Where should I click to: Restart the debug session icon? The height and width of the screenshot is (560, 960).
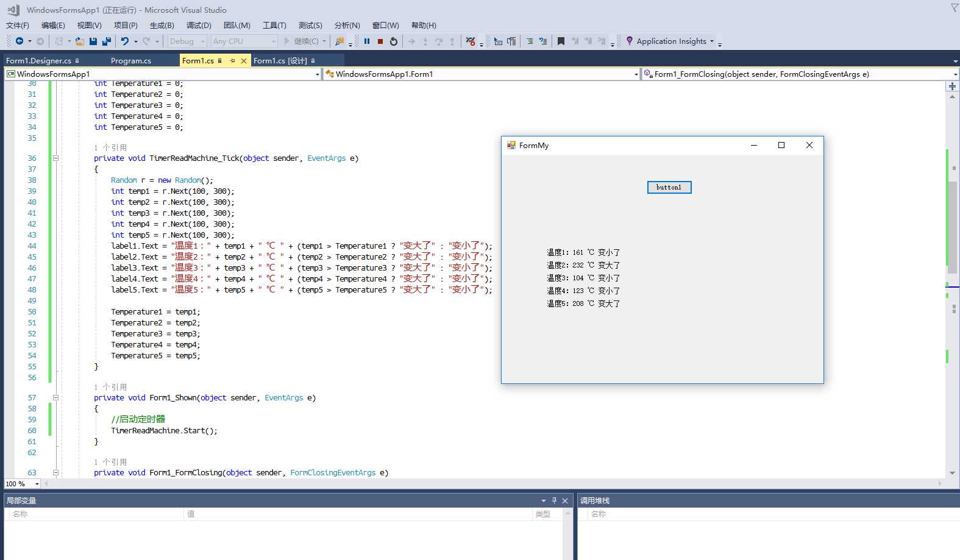click(394, 41)
